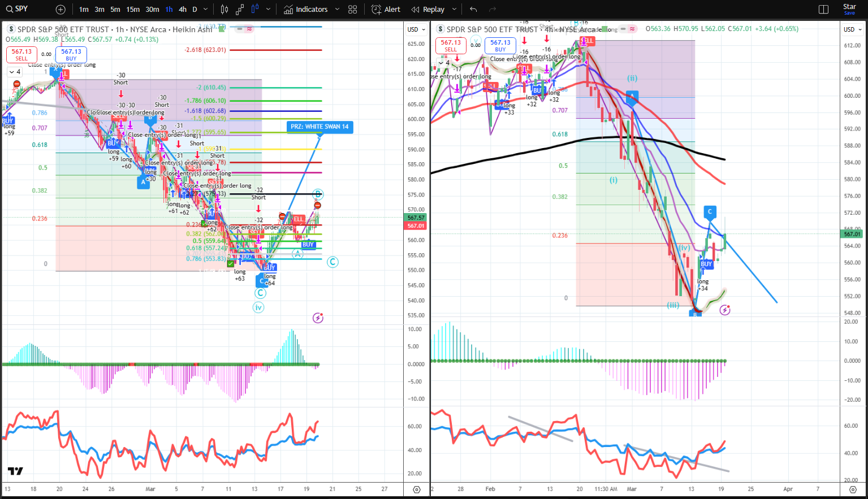
Task: Select the -2 (610.45) Fibonacci level label
Action: click(211, 88)
